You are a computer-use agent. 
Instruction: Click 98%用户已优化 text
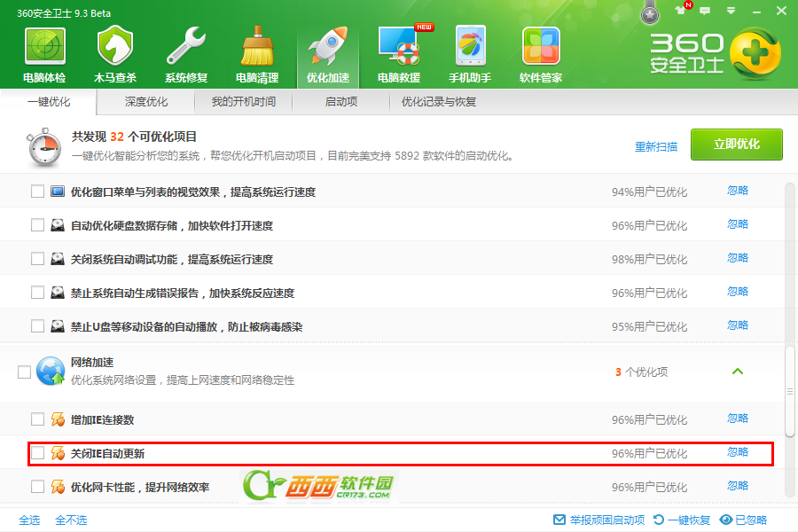(x=649, y=259)
